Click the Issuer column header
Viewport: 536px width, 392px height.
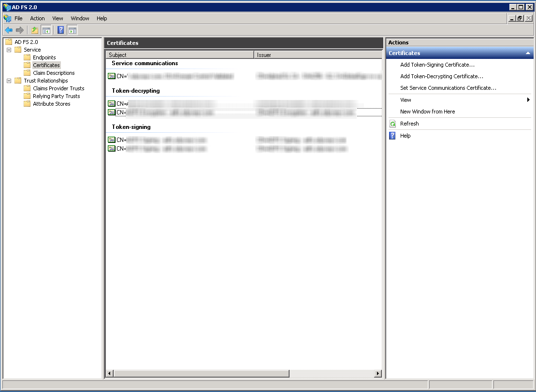[x=318, y=55]
